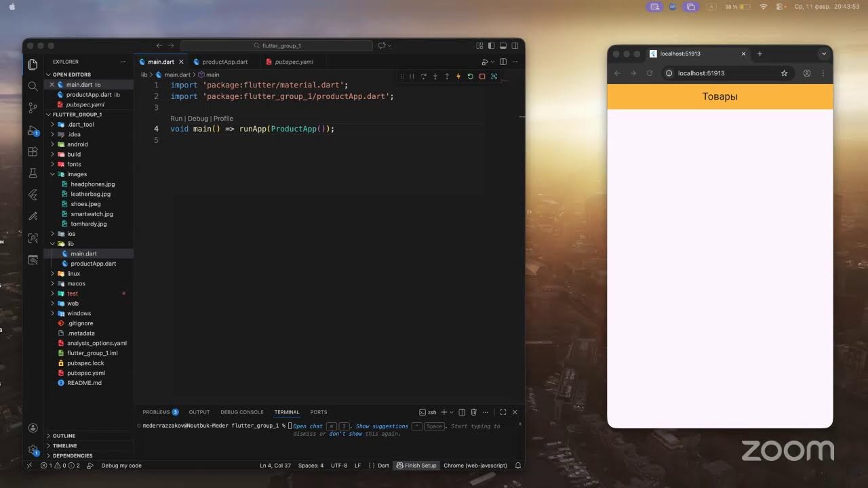Click the green Hot Restart icon
The image size is (868, 488).
tap(470, 77)
